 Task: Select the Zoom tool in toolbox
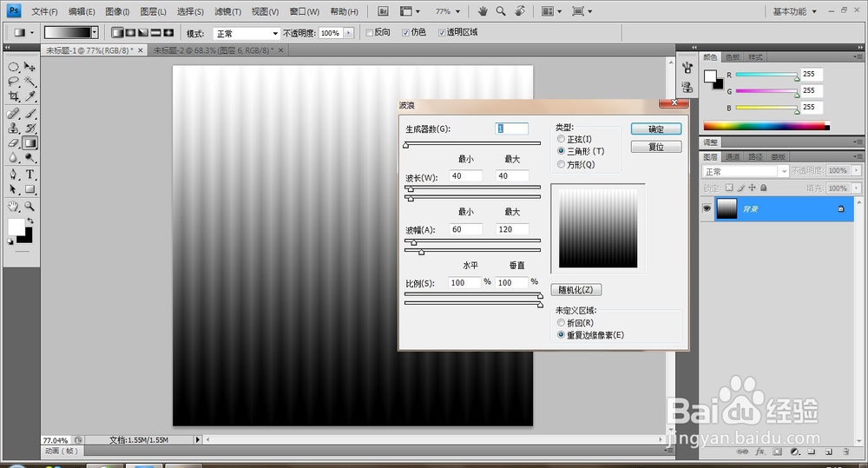pyautogui.click(x=30, y=206)
